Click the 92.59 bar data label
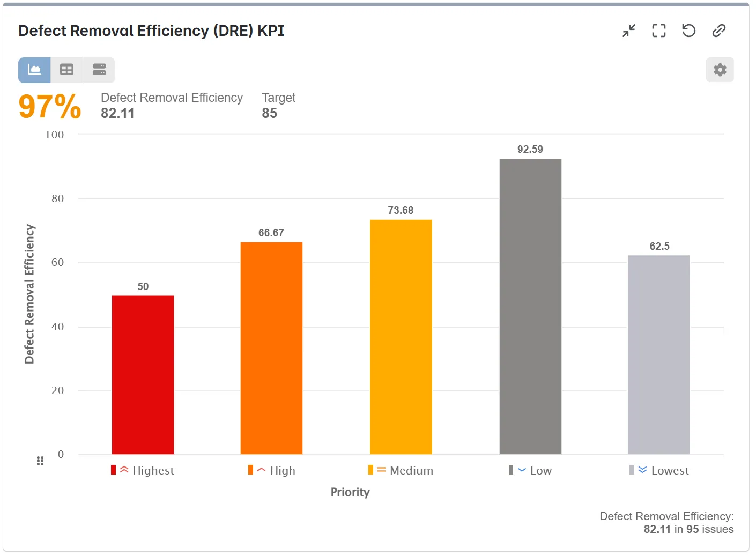The height and width of the screenshot is (556, 756). pyautogui.click(x=530, y=149)
